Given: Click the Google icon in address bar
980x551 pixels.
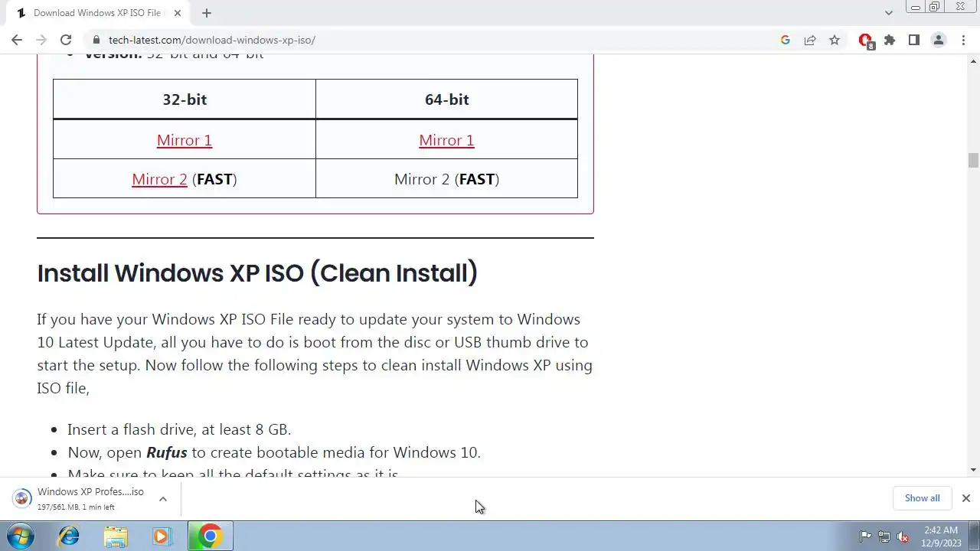Looking at the screenshot, I should pos(786,40).
